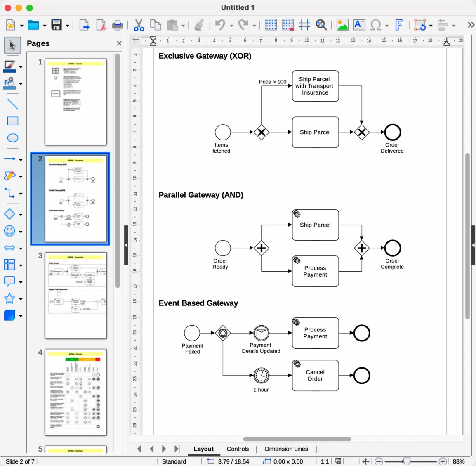Click the Paste clipboard icon
476x466 pixels.
coord(172,25)
